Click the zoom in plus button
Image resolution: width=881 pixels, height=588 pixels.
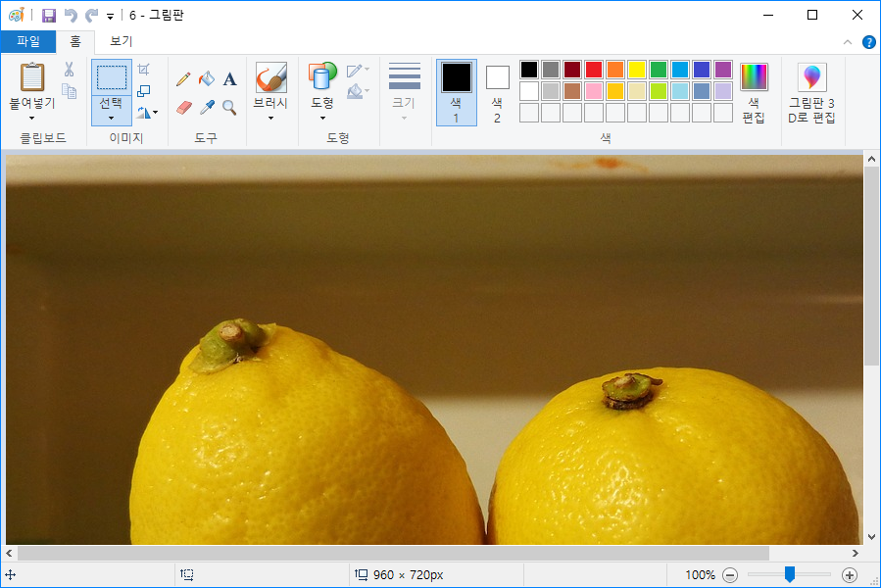(x=850, y=575)
